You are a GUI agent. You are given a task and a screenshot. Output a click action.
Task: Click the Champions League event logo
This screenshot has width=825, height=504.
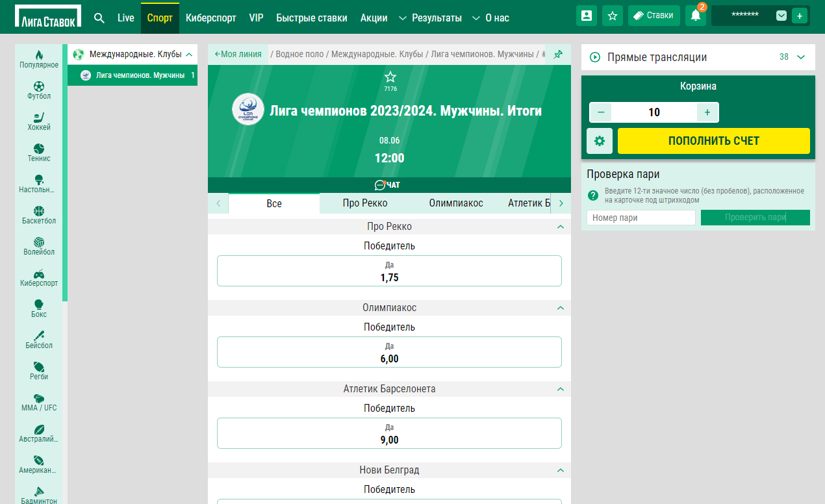click(248, 109)
